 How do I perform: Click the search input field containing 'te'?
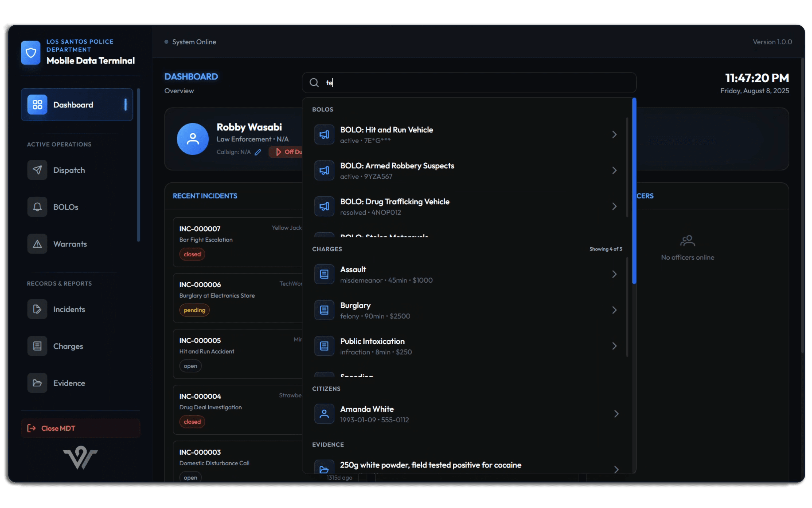click(469, 83)
